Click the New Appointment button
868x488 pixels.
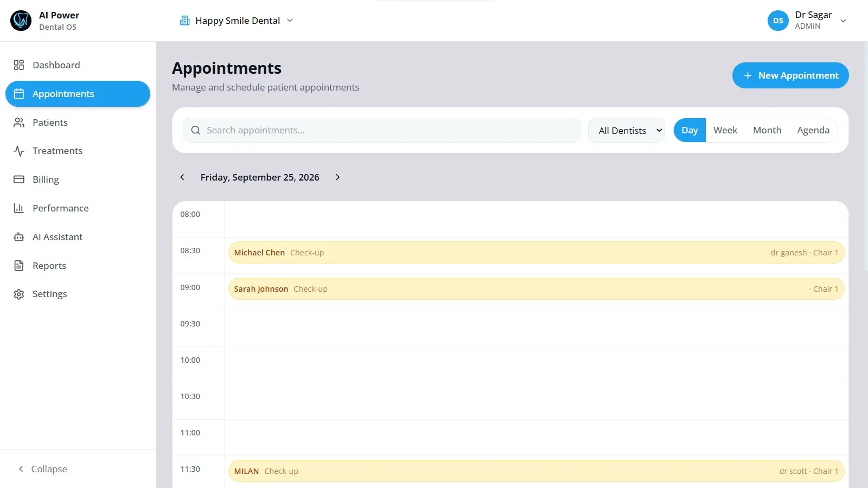(x=790, y=75)
